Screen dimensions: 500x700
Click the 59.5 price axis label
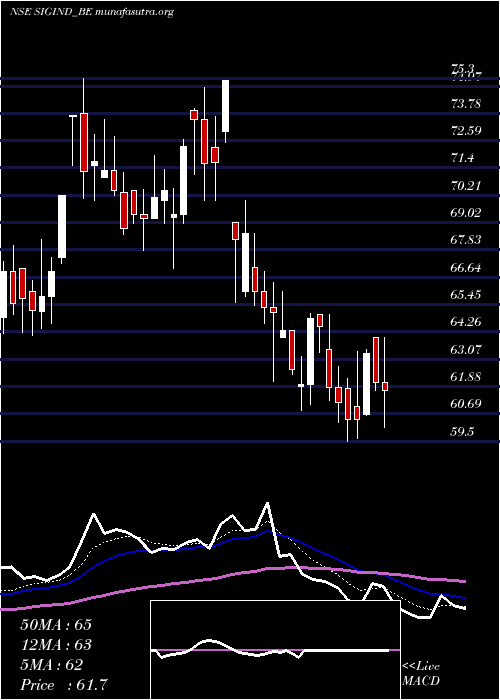click(463, 432)
